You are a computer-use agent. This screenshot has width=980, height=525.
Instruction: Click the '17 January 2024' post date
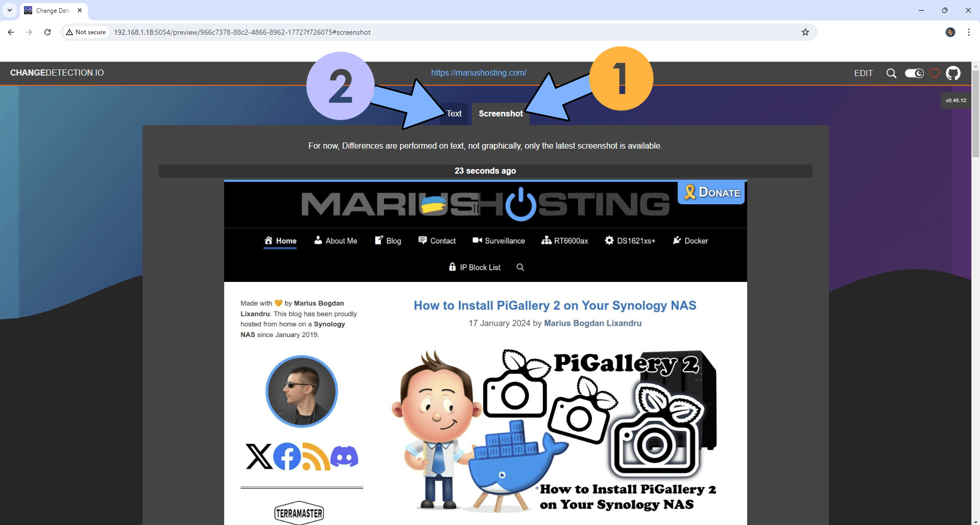499,323
